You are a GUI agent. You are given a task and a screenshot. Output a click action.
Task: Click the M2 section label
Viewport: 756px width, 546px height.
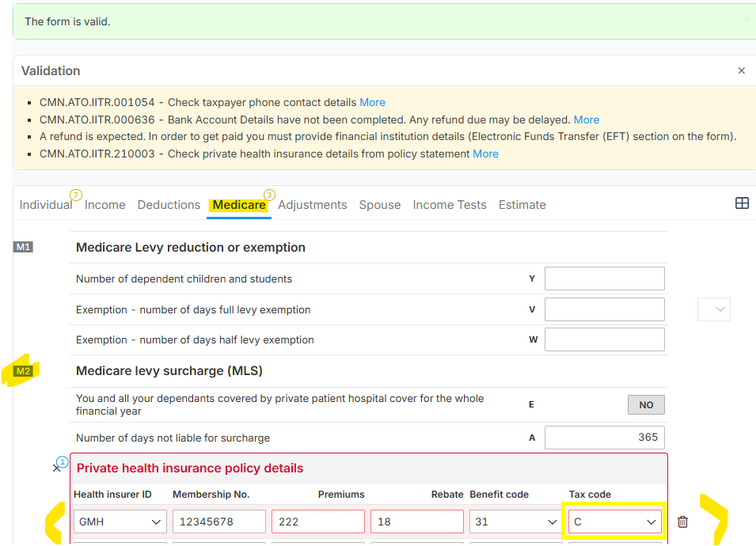pyautogui.click(x=23, y=371)
